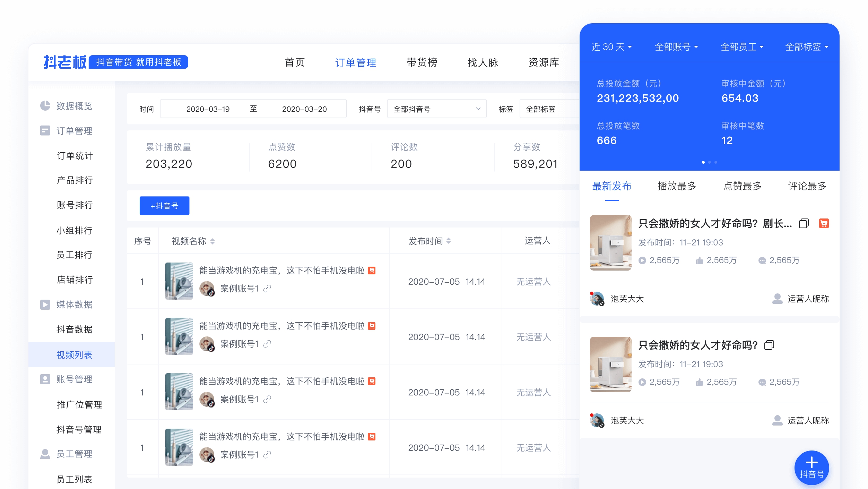868x489 pixels.
Task: Click the 订单管理 sidebar icon
Action: click(x=45, y=131)
